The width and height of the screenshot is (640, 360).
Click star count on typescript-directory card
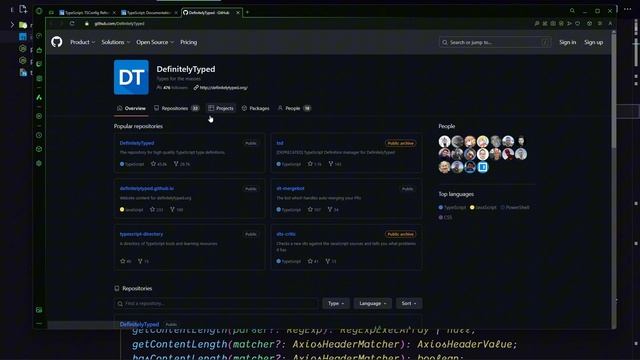[x=126, y=261]
